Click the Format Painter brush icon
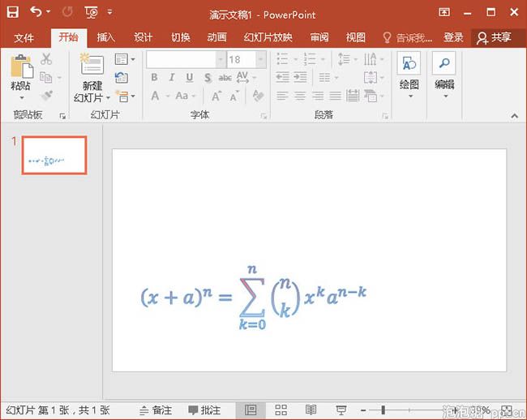Viewport: 527px width, 420px height. 46,96
